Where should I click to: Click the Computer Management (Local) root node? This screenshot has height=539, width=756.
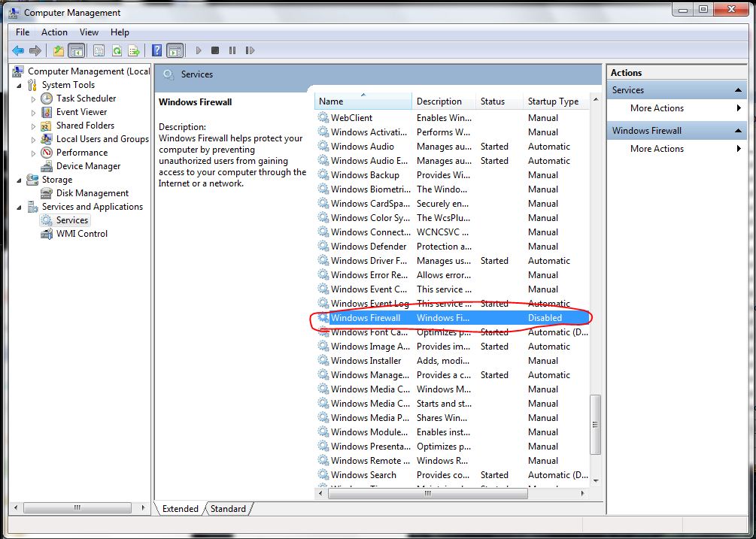click(x=89, y=71)
